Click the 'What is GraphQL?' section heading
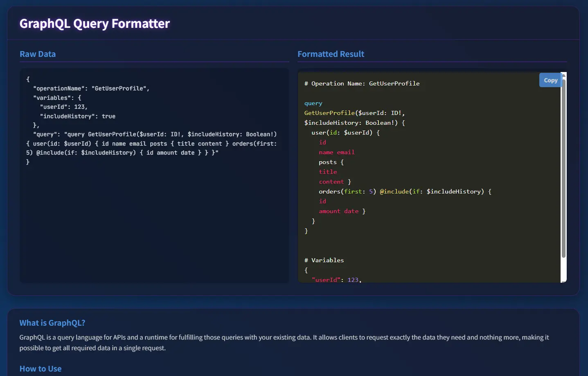Viewport: 588px width, 376px height. coord(52,322)
